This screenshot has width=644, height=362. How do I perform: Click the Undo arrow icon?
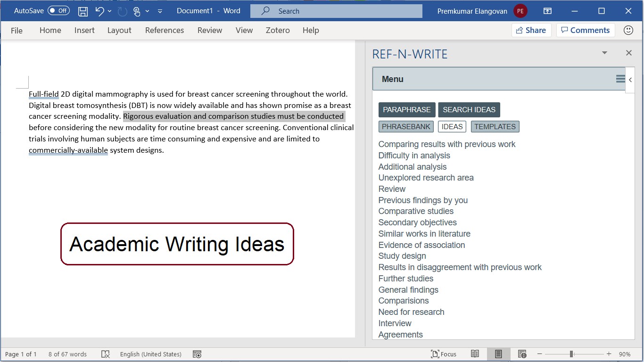[99, 11]
